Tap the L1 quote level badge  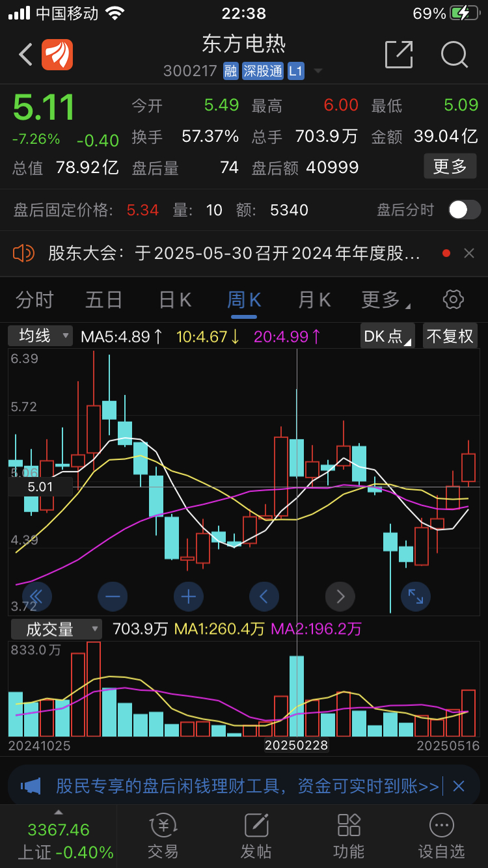pyautogui.click(x=296, y=71)
